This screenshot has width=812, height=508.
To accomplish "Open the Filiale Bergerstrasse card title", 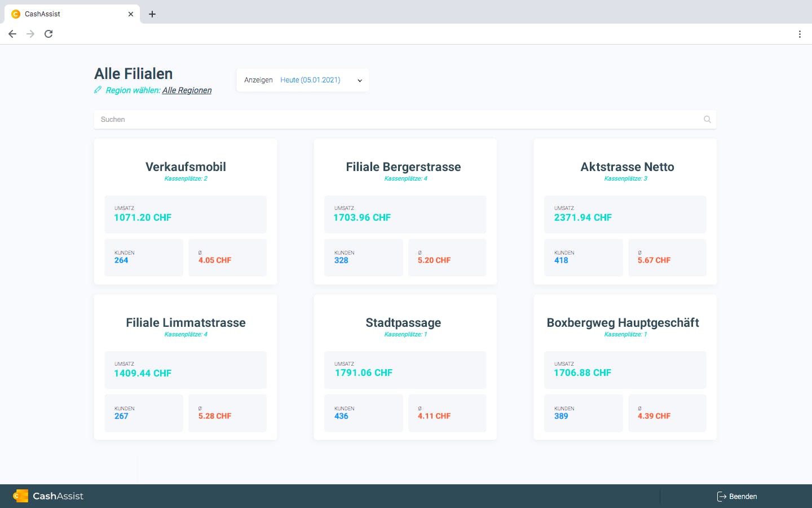I will 404,167.
